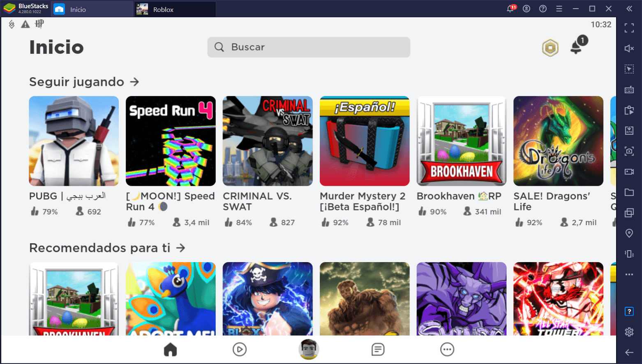Open the Murder Mystery 2 thumbnail
This screenshot has width=642, height=364.
click(365, 141)
